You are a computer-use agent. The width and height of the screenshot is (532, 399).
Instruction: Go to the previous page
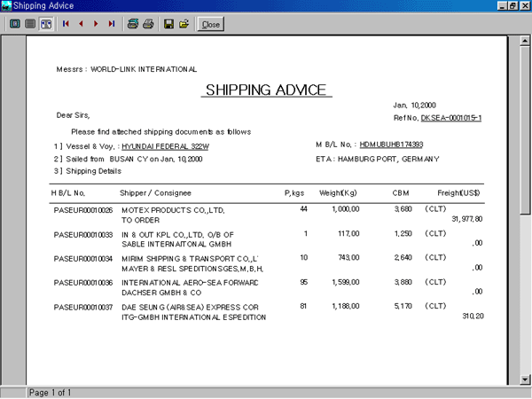click(81, 24)
